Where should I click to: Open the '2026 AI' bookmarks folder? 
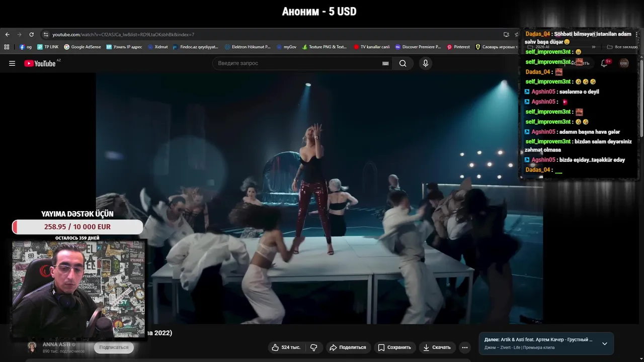[539, 47]
